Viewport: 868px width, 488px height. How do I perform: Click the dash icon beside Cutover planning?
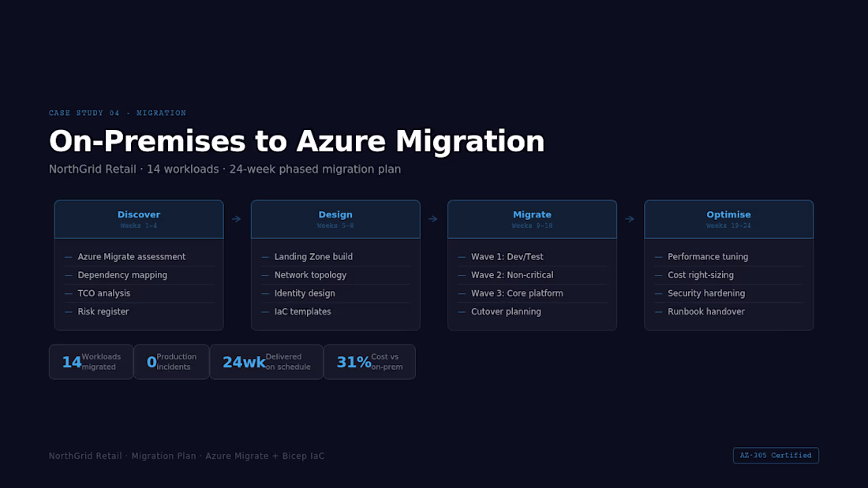[461, 311]
